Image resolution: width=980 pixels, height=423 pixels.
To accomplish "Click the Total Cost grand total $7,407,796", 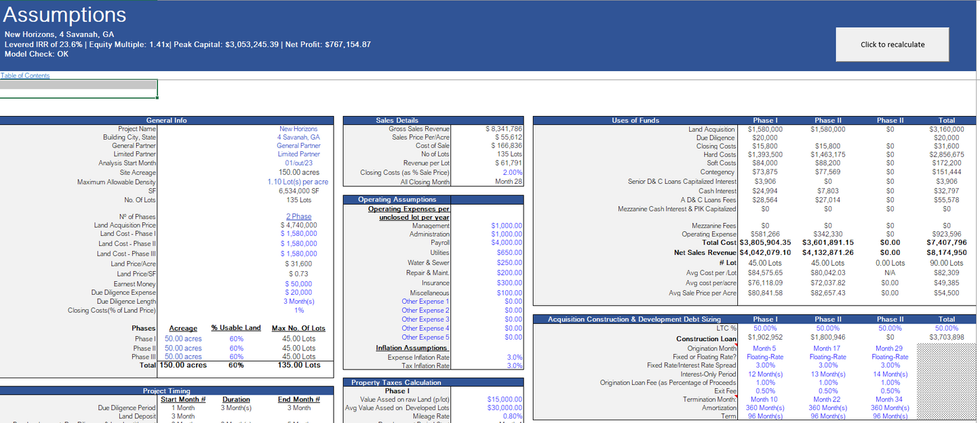I will (x=947, y=243).
